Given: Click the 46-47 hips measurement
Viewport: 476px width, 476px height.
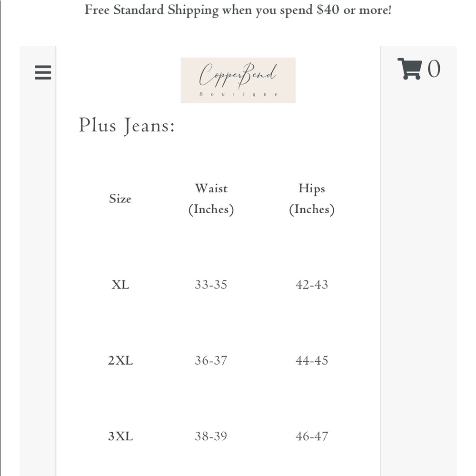Looking at the screenshot, I should [x=312, y=436].
